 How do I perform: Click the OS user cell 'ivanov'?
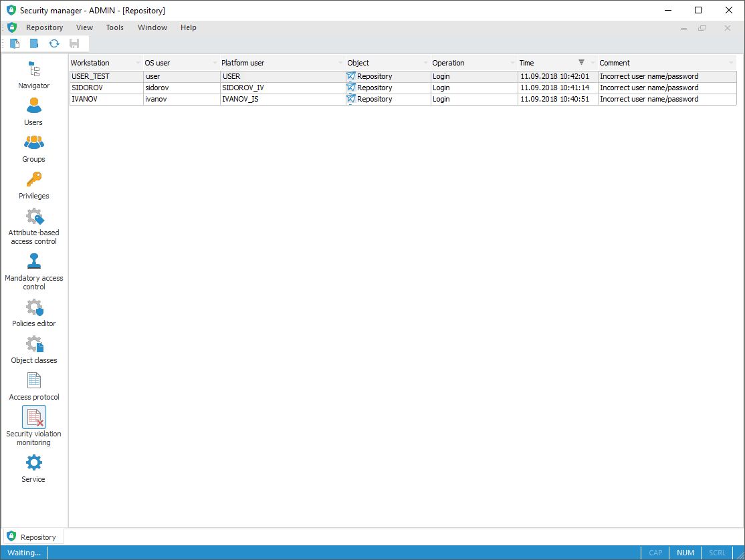(181, 99)
